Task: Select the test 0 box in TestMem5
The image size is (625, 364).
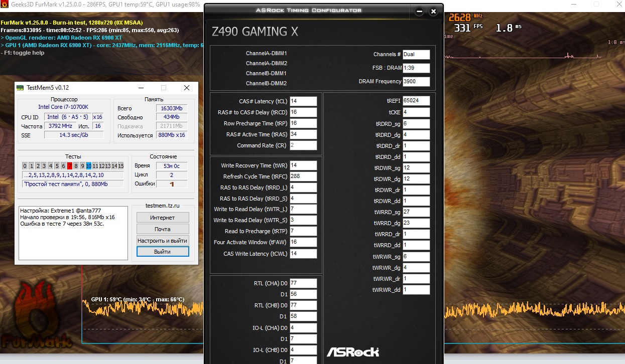Action: pyautogui.click(x=25, y=166)
